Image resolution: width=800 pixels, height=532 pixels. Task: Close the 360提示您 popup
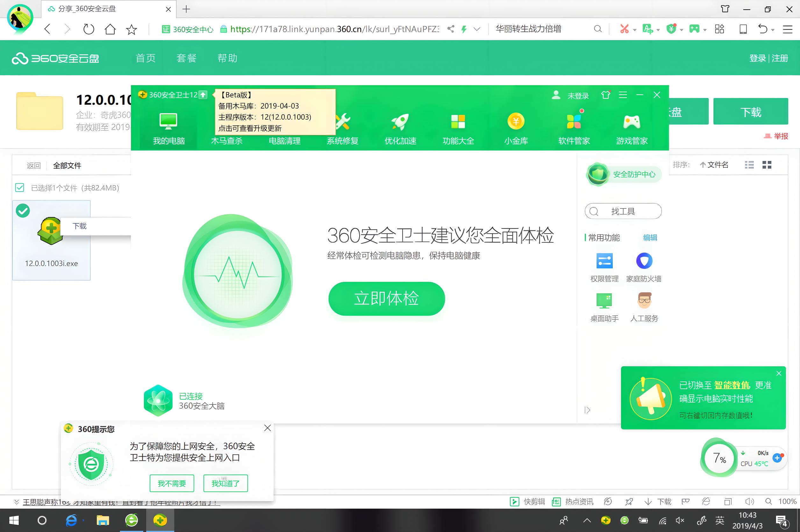268,428
